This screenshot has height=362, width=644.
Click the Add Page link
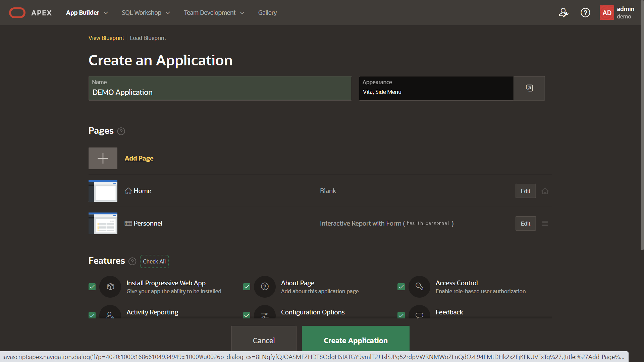click(x=139, y=158)
